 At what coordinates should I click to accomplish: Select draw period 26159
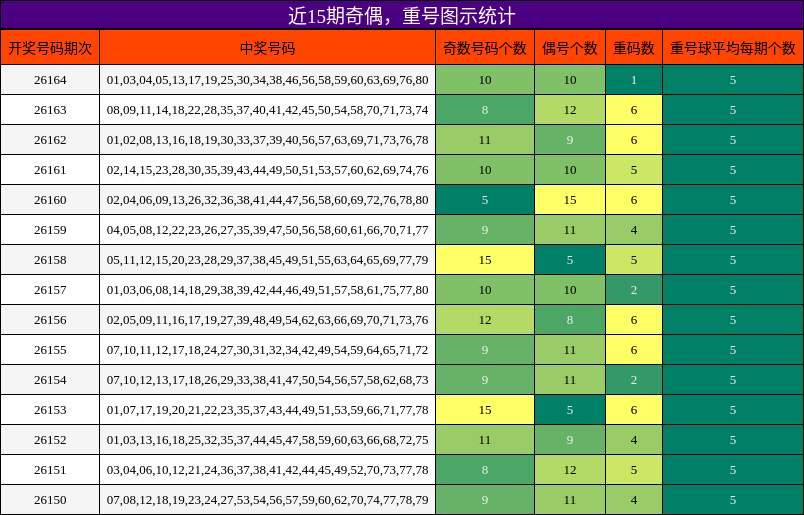50,230
